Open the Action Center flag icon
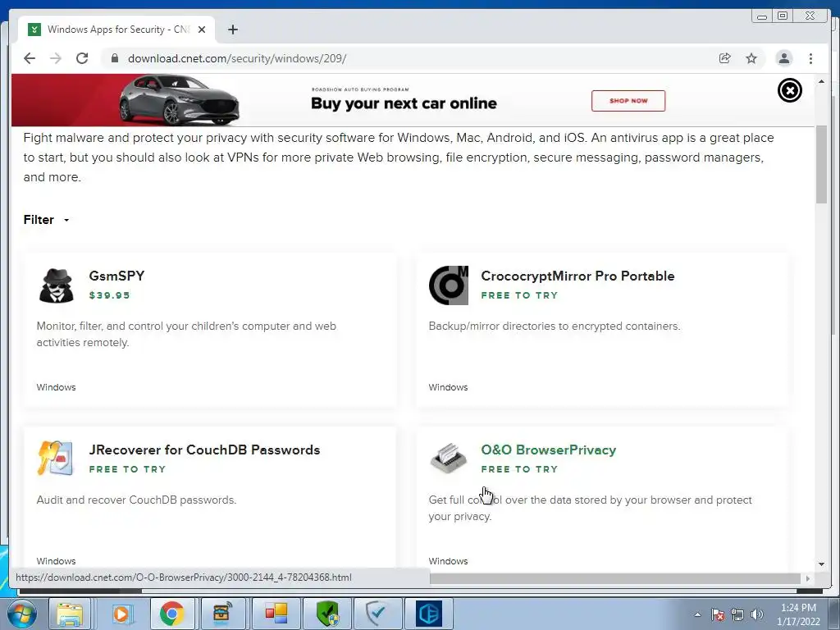This screenshot has height=630, width=840. (718, 614)
